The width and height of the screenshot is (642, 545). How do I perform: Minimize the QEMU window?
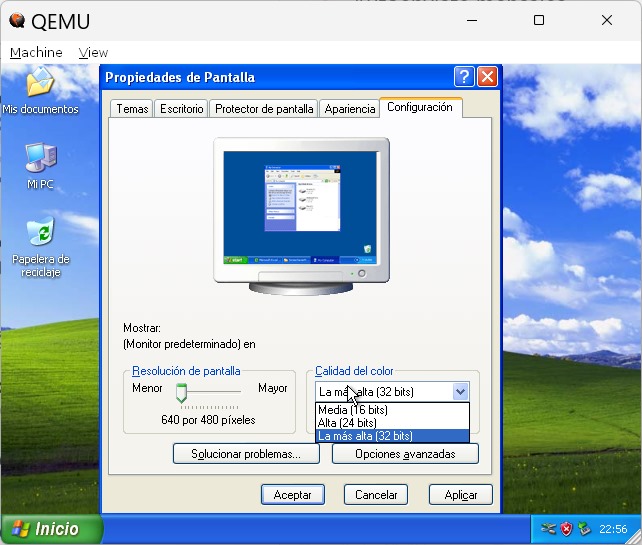[x=472, y=20]
